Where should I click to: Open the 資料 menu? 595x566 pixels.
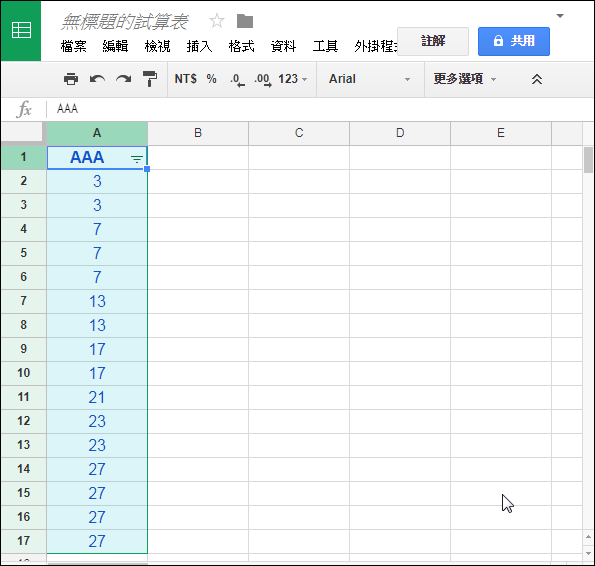pyautogui.click(x=283, y=46)
